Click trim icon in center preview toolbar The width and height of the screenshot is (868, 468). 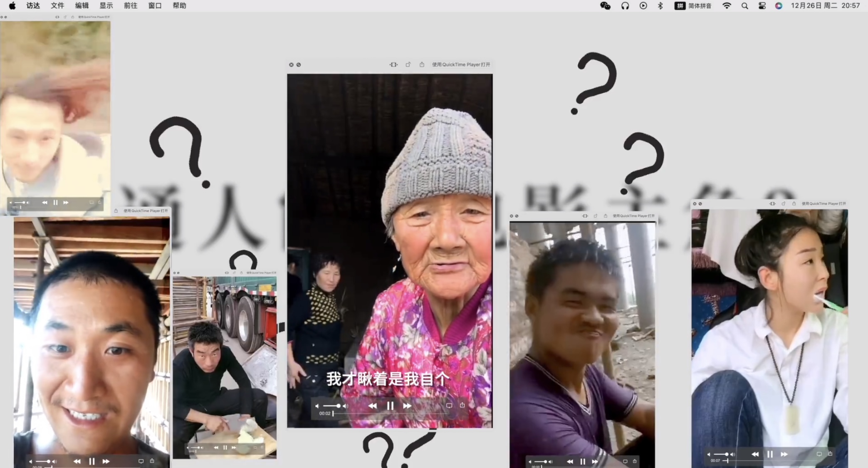[x=393, y=64]
